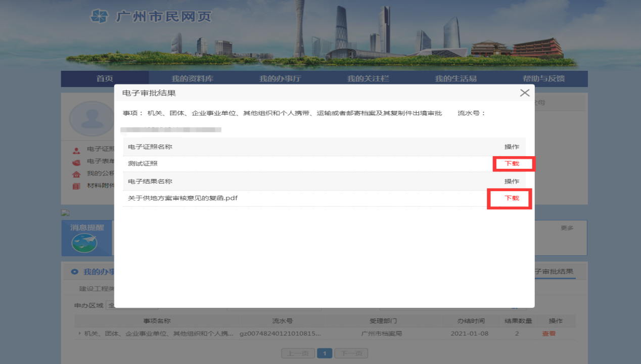This screenshot has height=364, width=641.
Task: Click the 我的公积金 house icon
Action: 76,174
